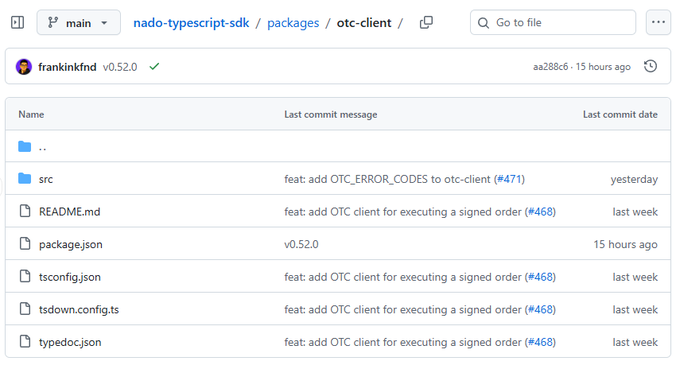Click the parent directory folder icon
The width and height of the screenshot is (680, 365).
tap(25, 147)
